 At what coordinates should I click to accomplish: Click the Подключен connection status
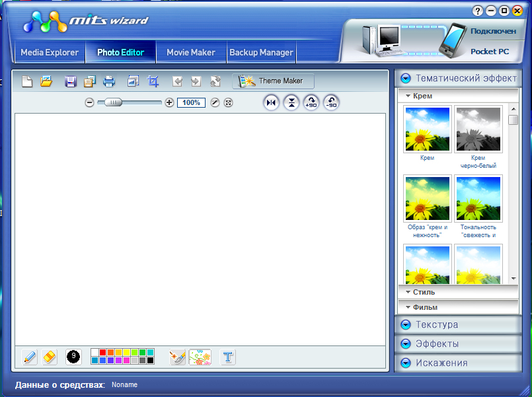coord(493,31)
